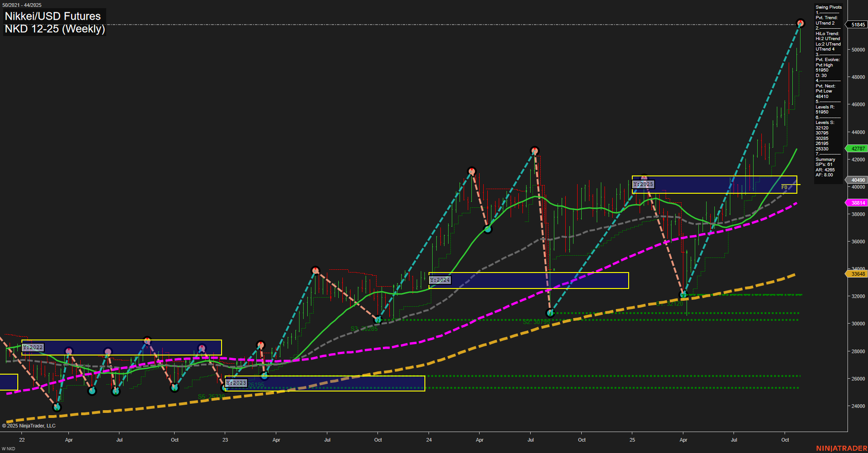Click the magenta 38814 price marker
868x453 pixels.
point(857,202)
